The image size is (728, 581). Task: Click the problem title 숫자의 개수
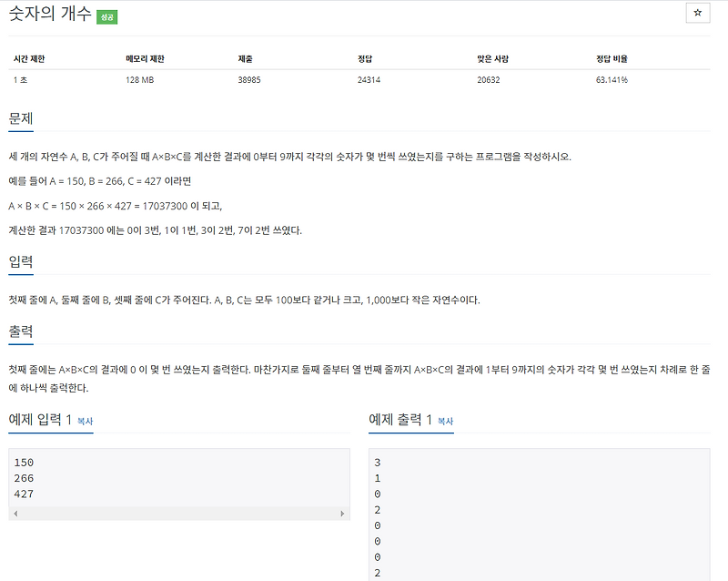pos(50,14)
